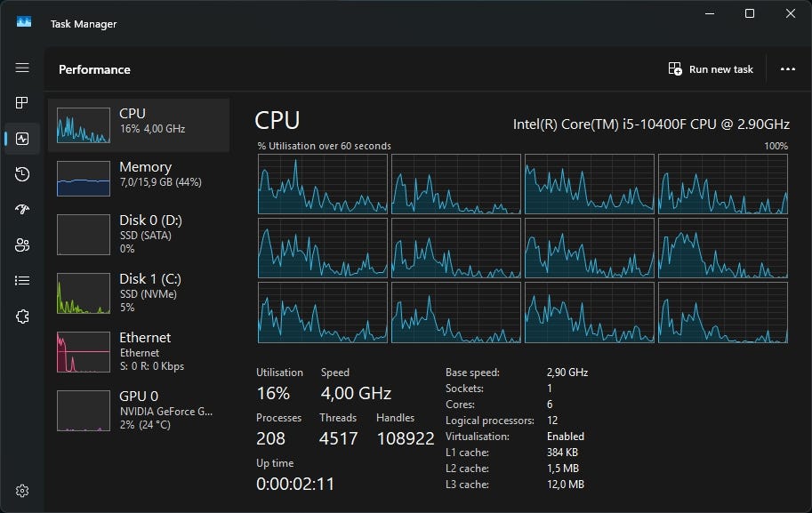The height and width of the screenshot is (513, 812).
Task: Click Run new task label
Action: (x=721, y=69)
